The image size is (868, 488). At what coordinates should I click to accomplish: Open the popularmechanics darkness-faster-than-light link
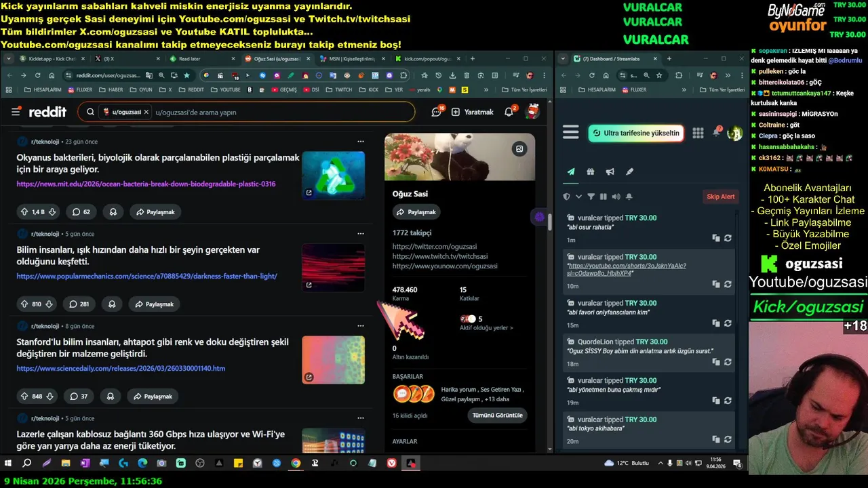[x=147, y=276]
